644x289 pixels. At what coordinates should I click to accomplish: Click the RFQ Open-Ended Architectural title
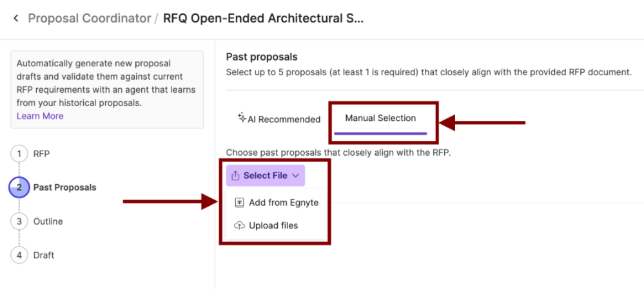tap(263, 19)
